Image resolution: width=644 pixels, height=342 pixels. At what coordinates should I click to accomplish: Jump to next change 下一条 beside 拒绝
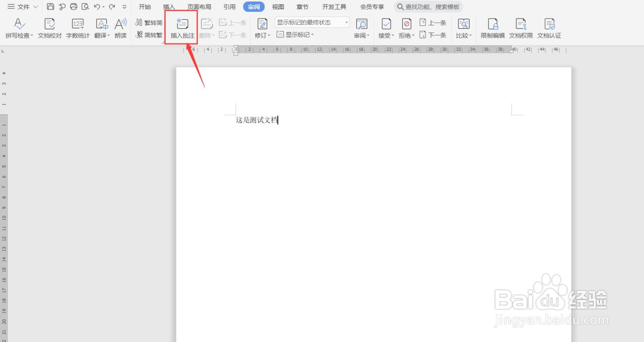[433, 35]
